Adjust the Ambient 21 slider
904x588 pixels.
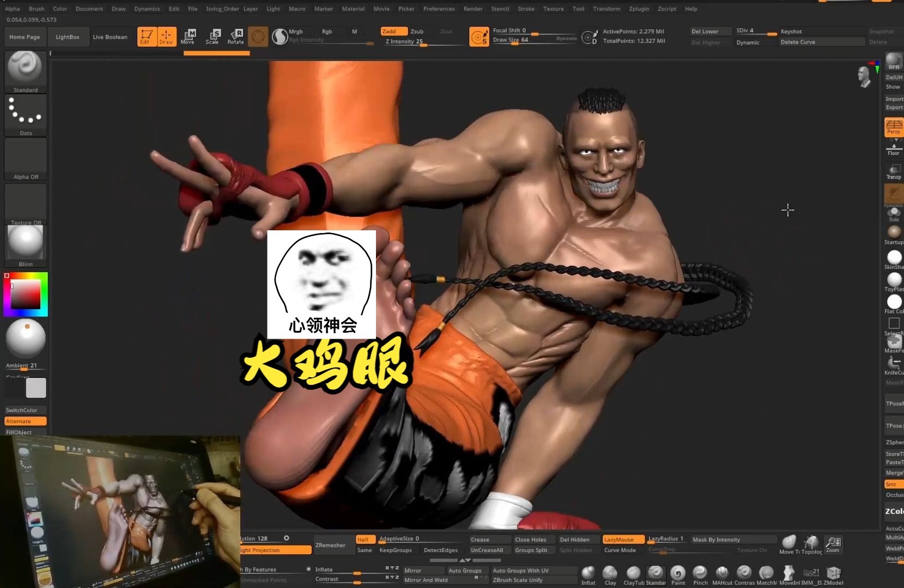26,366
